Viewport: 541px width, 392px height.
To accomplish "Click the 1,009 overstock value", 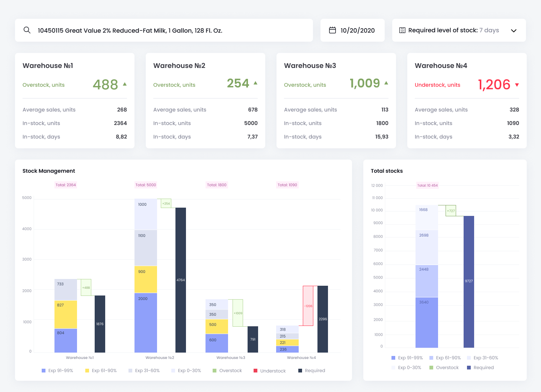I will [365, 83].
